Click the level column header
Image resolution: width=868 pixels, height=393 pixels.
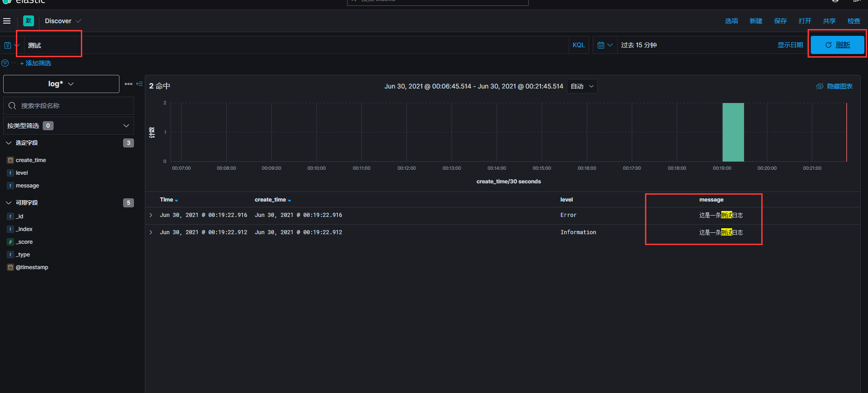click(566, 200)
